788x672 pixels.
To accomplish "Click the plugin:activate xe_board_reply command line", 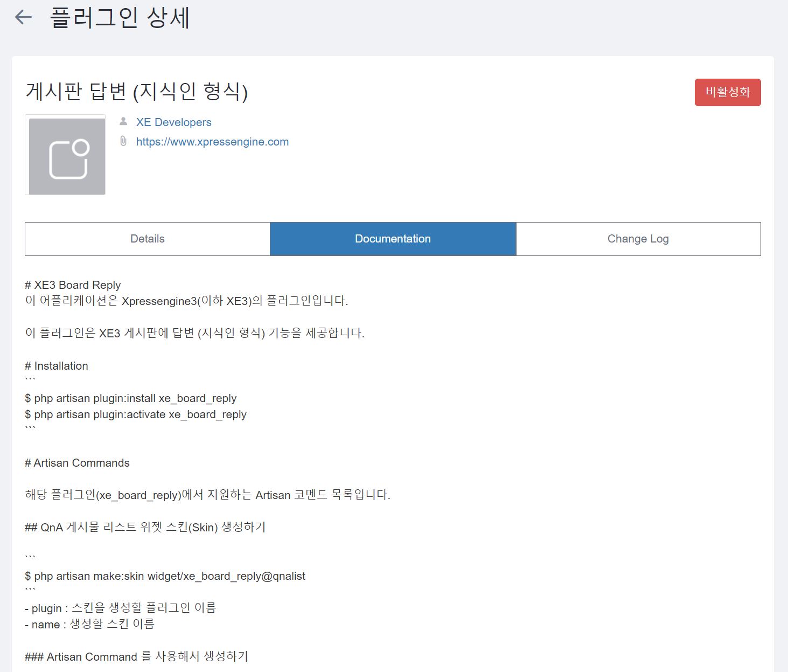I will (x=136, y=414).
